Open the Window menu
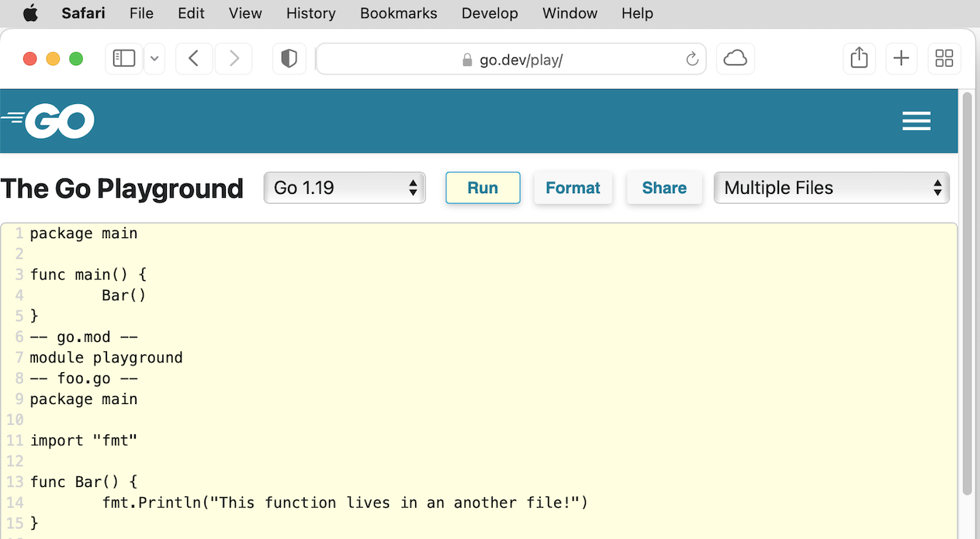This screenshot has height=539, width=980. coord(570,13)
